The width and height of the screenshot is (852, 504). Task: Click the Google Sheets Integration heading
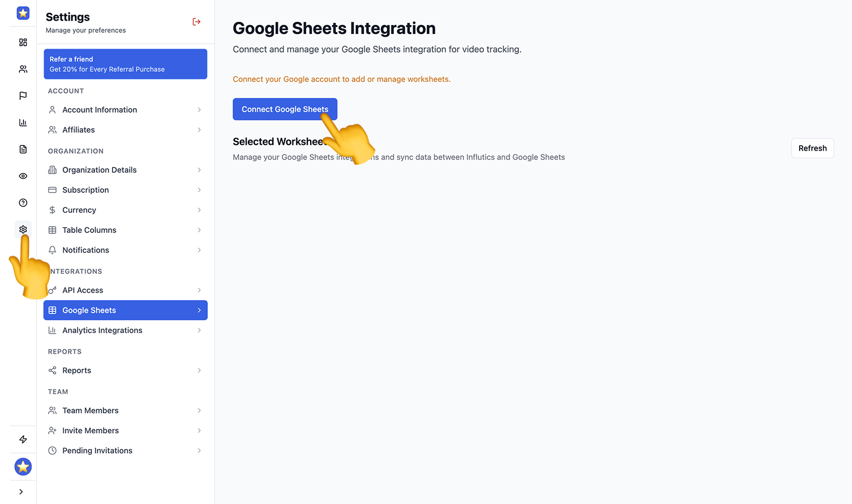coord(334,28)
